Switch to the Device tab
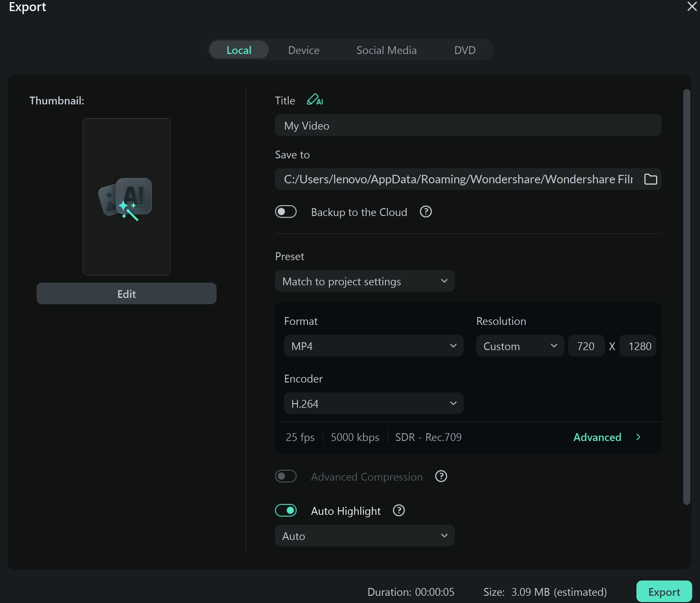 (304, 50)
